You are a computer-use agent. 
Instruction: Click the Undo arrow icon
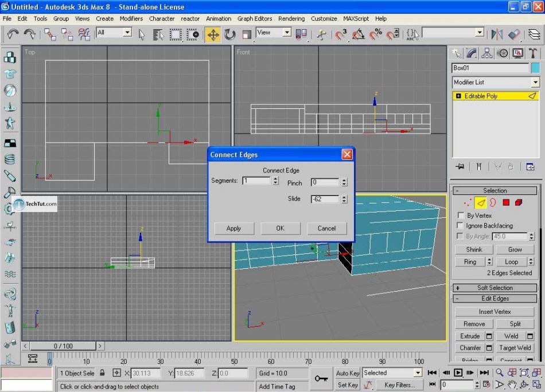[13, 34]
